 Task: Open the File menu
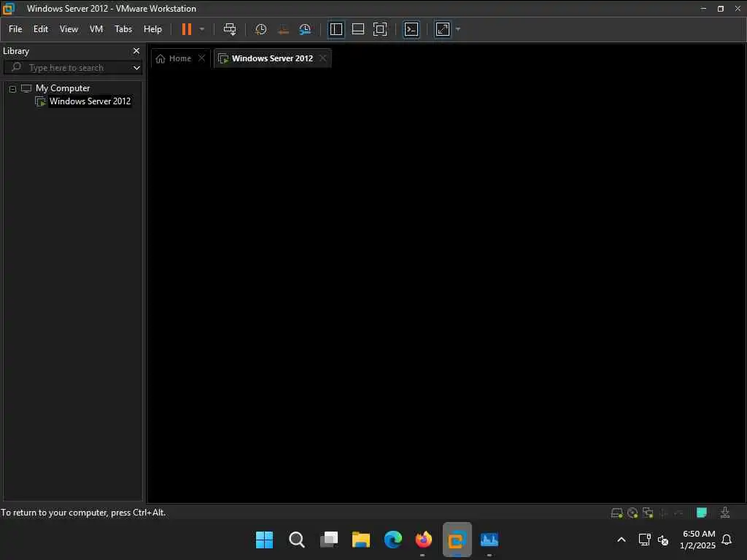click(15, 29)
